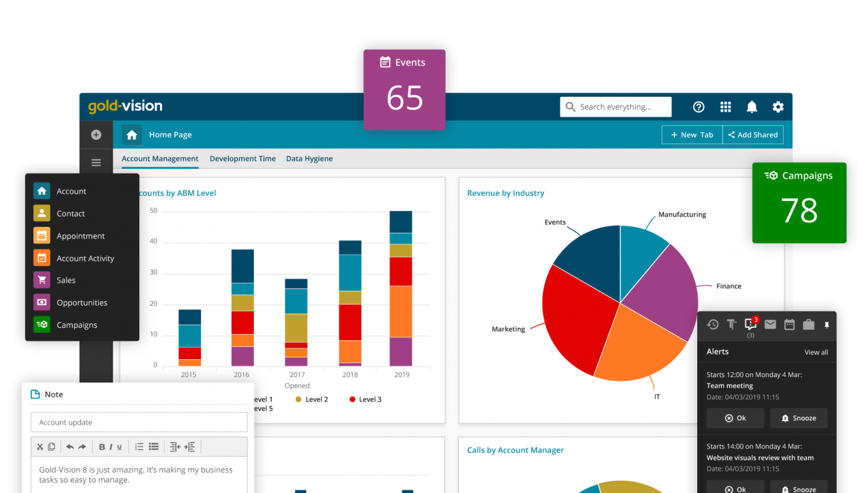868x493 pixels.
Task: Click the Copy icon in Note toolbar
Action: pos(52,447)
